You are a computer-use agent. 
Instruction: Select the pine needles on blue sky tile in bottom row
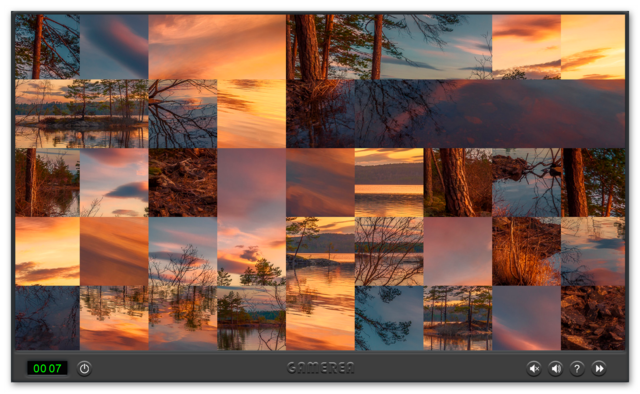pyautogui.click(x=389, y=318)
